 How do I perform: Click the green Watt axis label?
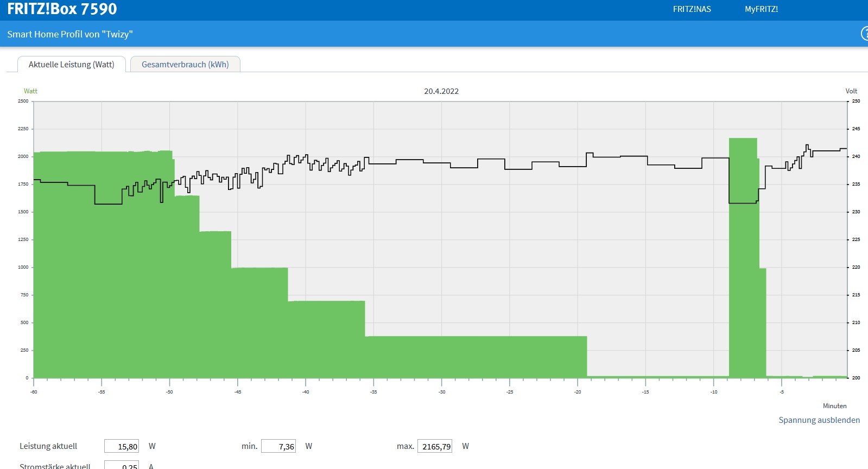tap(30, 91)
